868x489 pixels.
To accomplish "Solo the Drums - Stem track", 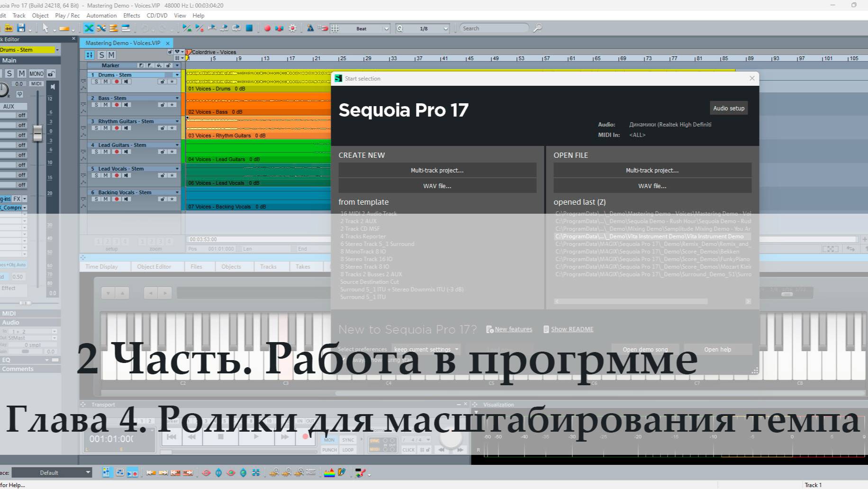I will click(96, 81).
